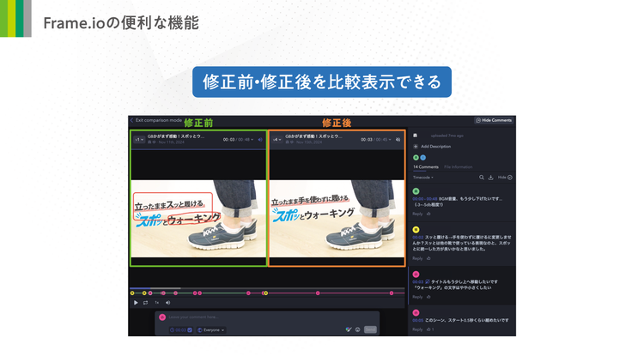Click the 00:03 comment timecode
The width and height of the screenshot is (644, 362).
[x=417, y=282]
